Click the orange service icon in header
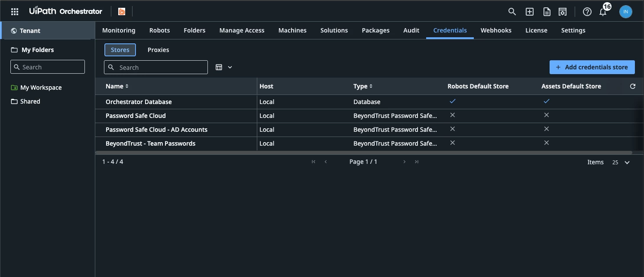Screen dimensions: 644x277 [122, 12]
